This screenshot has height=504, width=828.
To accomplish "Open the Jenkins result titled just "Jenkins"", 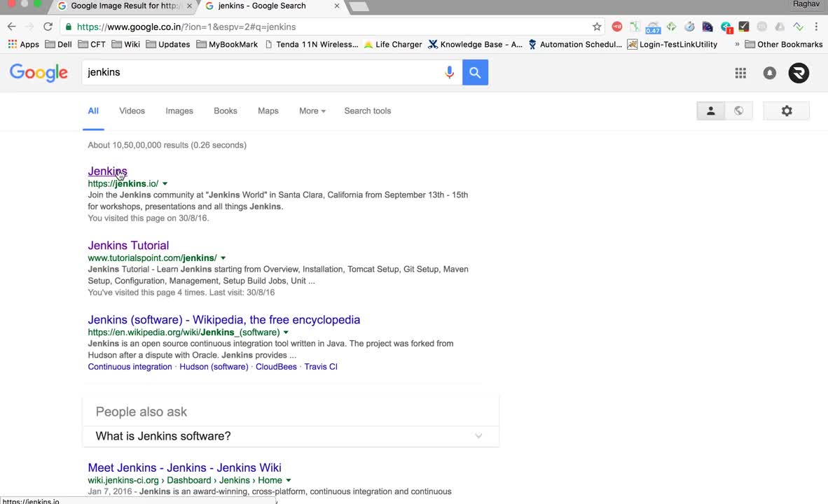I will click(x=108, y=171).
